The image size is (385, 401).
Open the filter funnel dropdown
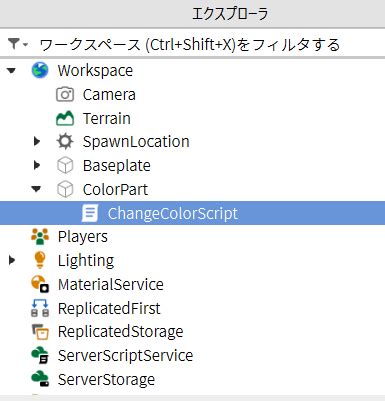click(x=18, y=44)
